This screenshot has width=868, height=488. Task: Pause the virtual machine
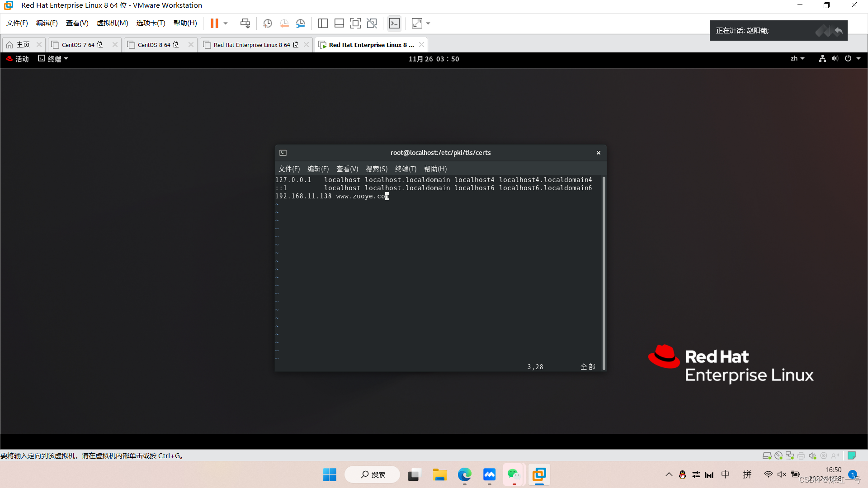pyautogui.click(x=214, y=23)
